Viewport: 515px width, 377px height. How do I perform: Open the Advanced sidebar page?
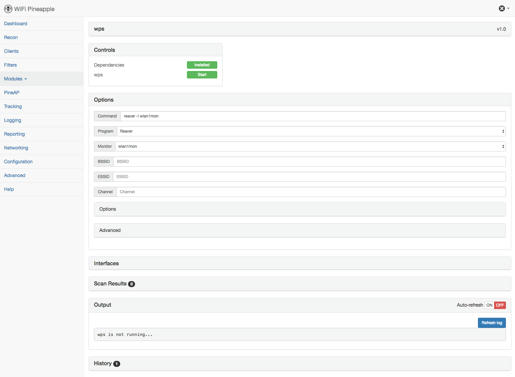(x=15, y=175)
